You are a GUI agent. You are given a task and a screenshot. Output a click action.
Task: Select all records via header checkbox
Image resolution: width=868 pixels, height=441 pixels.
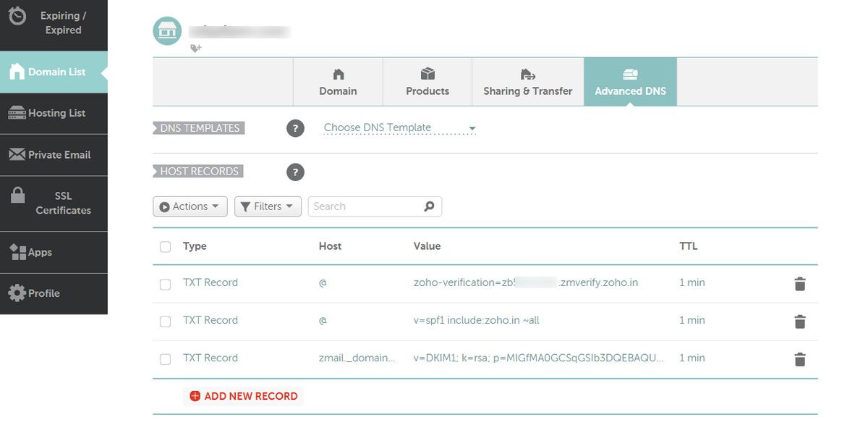(165, 246)
